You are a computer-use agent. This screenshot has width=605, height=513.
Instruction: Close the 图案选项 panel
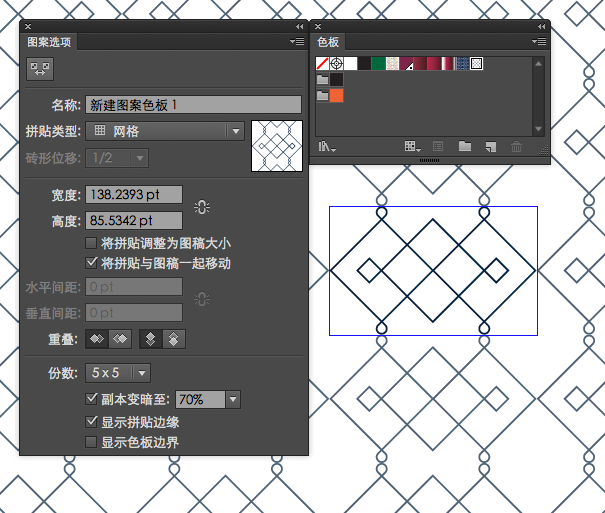(28, 26)
